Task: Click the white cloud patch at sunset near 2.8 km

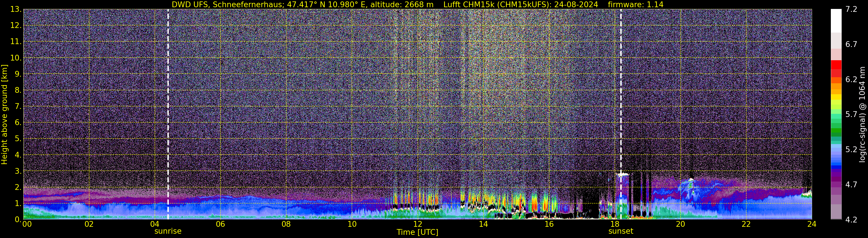Action: point(623,174)
